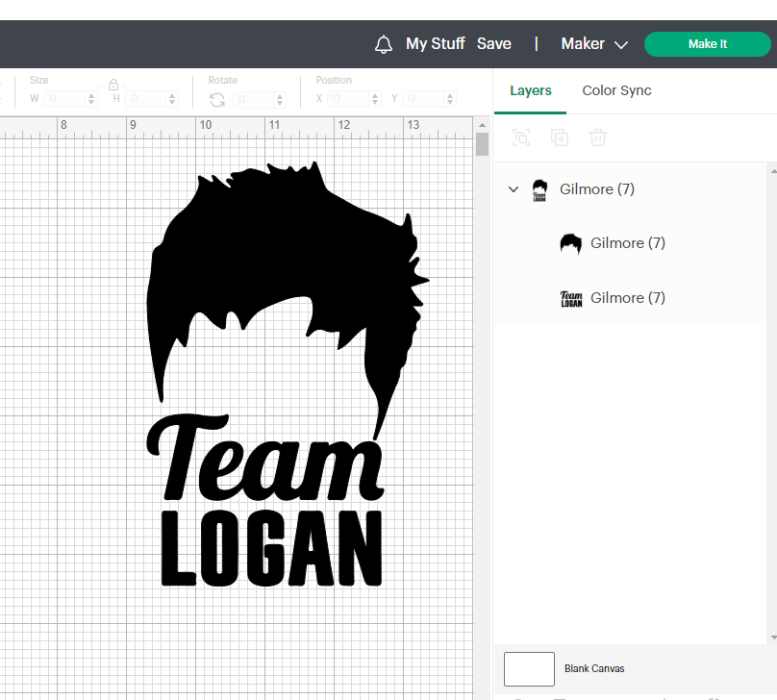The height and width of the screenshot is (700, 777).
Task: Click the Delete layer trash icon
Action: pyautogui.click(x=598, y=137)
